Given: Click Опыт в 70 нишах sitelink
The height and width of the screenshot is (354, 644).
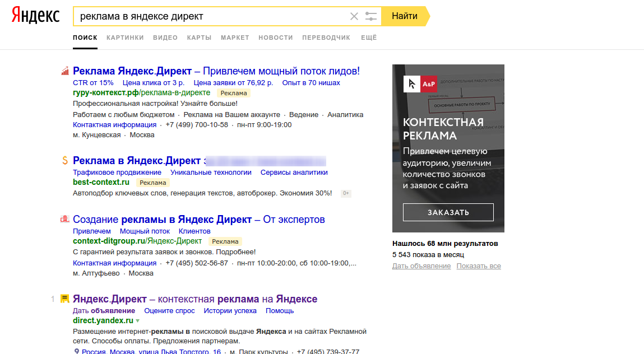Looking at the screenshot, I should (x=311, y=82).
